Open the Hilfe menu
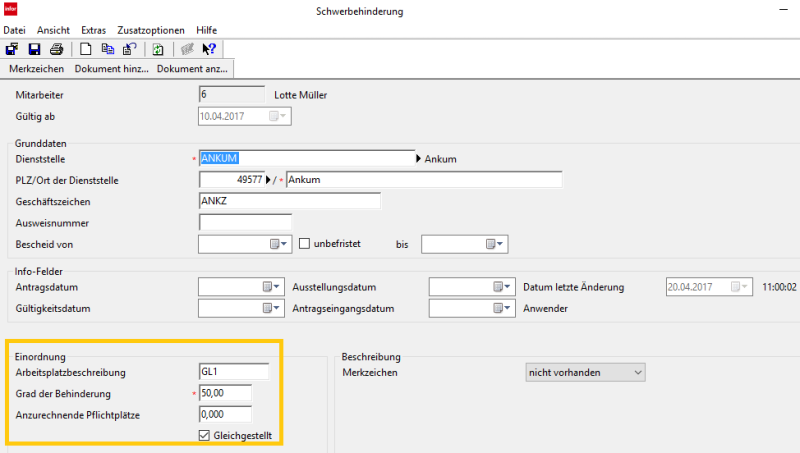This screenshot has width=800, height=453. (207, 30)
